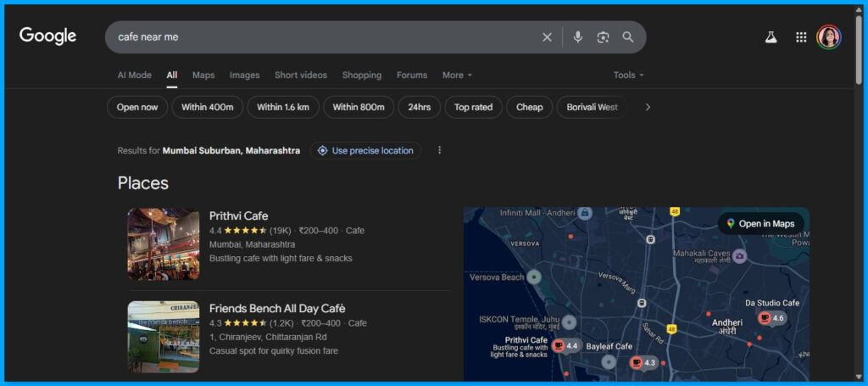Screen dimensions: 868x386
Task: Click the 'Casual spot for quirky fusion fare' text
Action: point(274,350)
